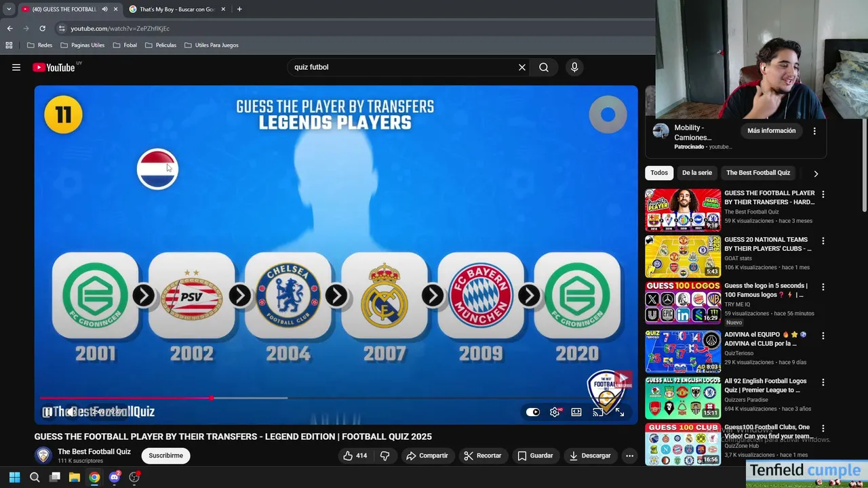Open options for Guess 100 Football Clubs video
The width and height of the screenshot is (868, 488).
[823, 428]
